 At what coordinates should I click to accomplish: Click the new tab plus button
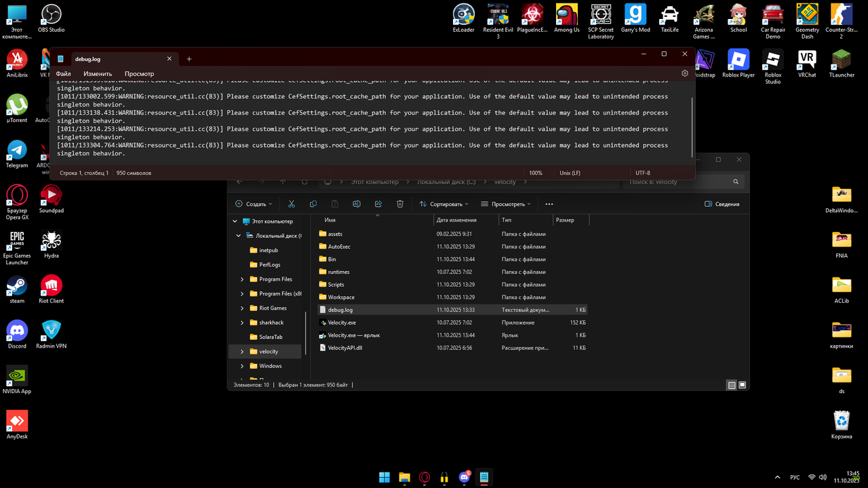[x=189, y=59]
